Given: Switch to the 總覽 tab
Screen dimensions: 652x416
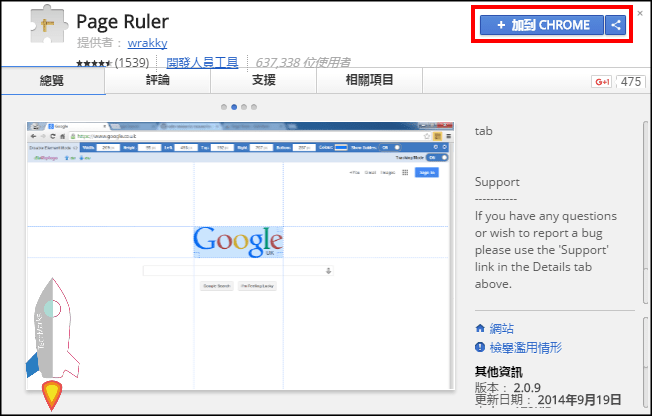Looking at the screenshot, I should coord(53,80).
